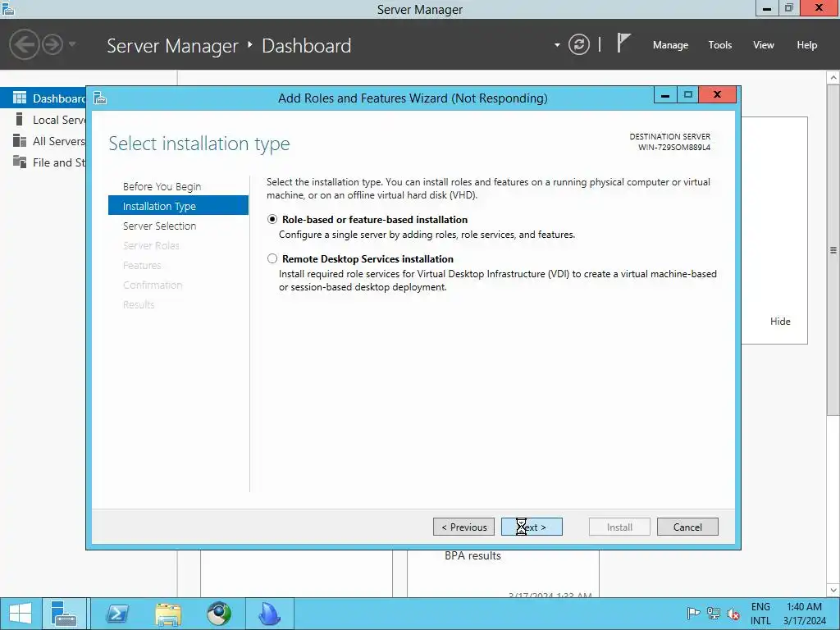The height and width of the screenshot is (630, 840).
Task: Select the Installation Type wizard step
Action: [x=178, y=206]
